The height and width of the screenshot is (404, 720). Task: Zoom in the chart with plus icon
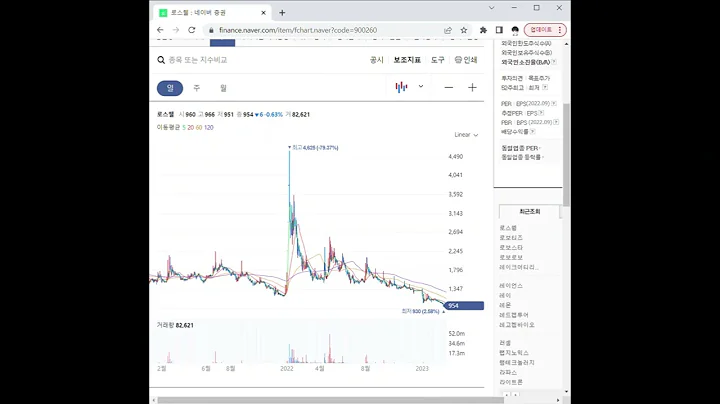(472, 87)
